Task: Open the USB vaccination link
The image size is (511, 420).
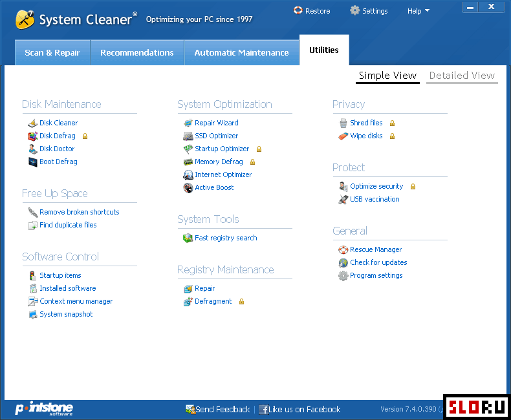Action: pyautogui.click(x=375, y=199)
